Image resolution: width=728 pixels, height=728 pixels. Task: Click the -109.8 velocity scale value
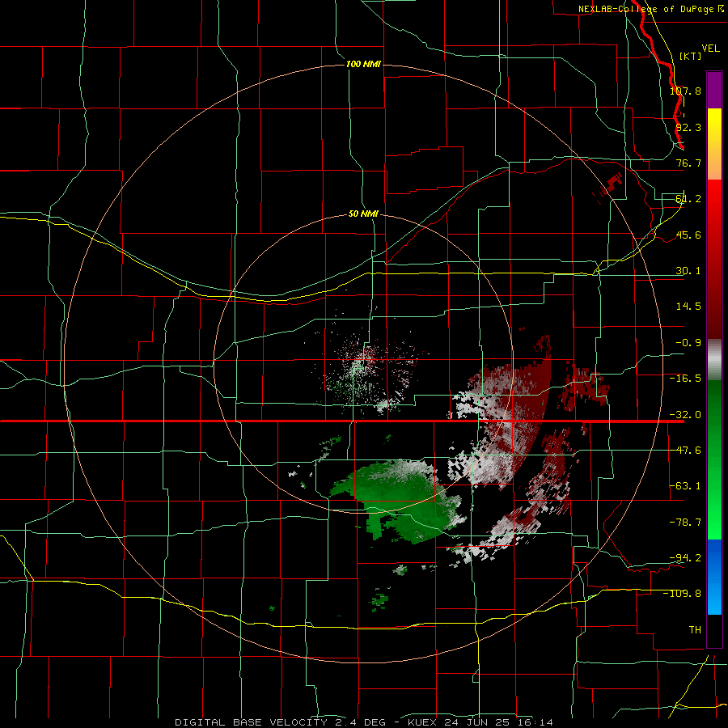click(683, 594)
